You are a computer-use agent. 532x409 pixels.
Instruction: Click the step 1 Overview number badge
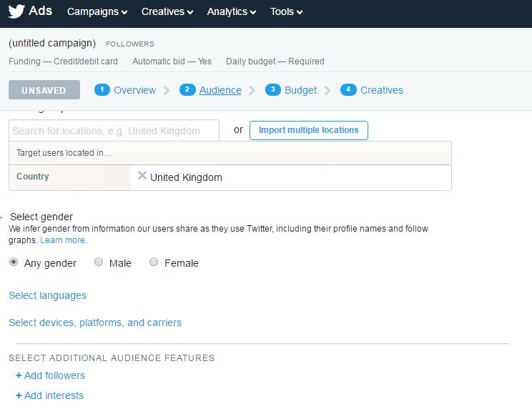click(x=102, y=90)
